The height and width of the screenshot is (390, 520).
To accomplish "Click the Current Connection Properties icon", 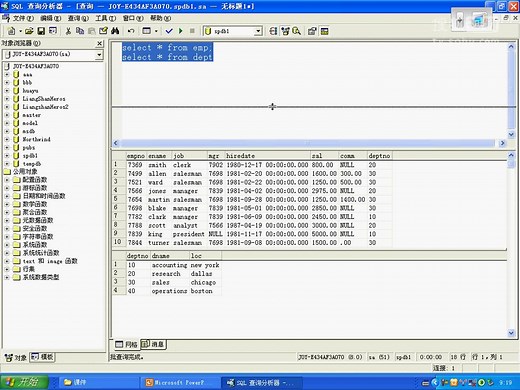I will click(312, 31).
